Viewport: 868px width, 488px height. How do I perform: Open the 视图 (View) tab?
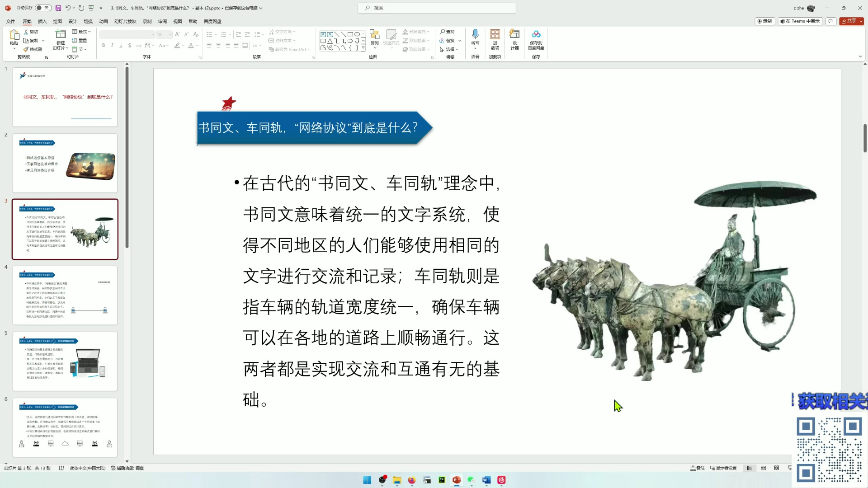click(x=177, y=21)
